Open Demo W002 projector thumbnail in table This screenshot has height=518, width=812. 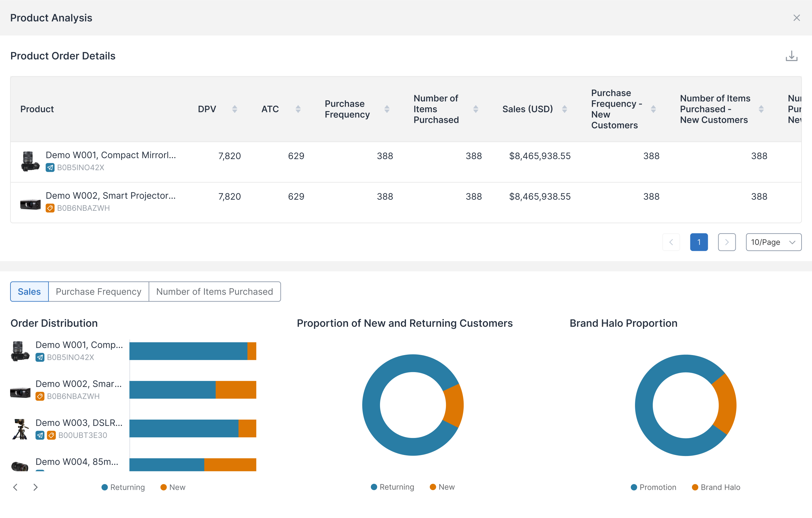pos(30,204)
